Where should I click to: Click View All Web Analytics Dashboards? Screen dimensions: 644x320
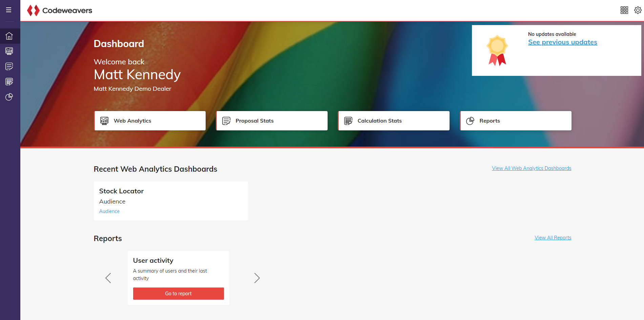click(532, 168)
